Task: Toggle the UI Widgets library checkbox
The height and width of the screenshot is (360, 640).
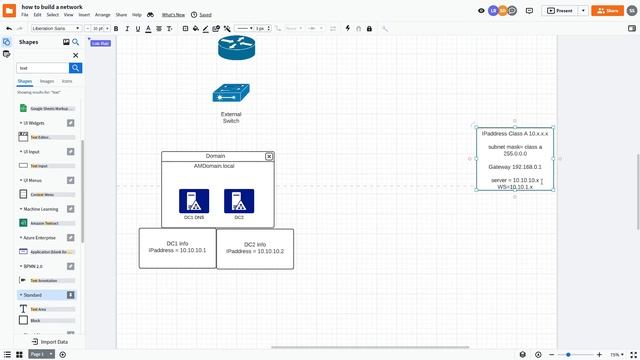Action: click(x=71, y=123)
